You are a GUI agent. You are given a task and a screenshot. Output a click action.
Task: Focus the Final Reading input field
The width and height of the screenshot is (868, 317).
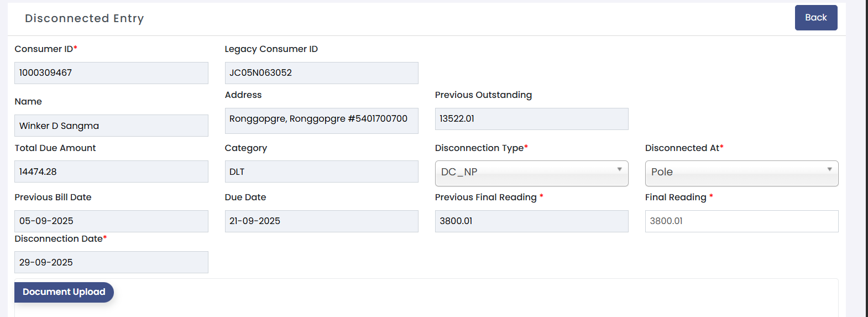coord(741,221)
